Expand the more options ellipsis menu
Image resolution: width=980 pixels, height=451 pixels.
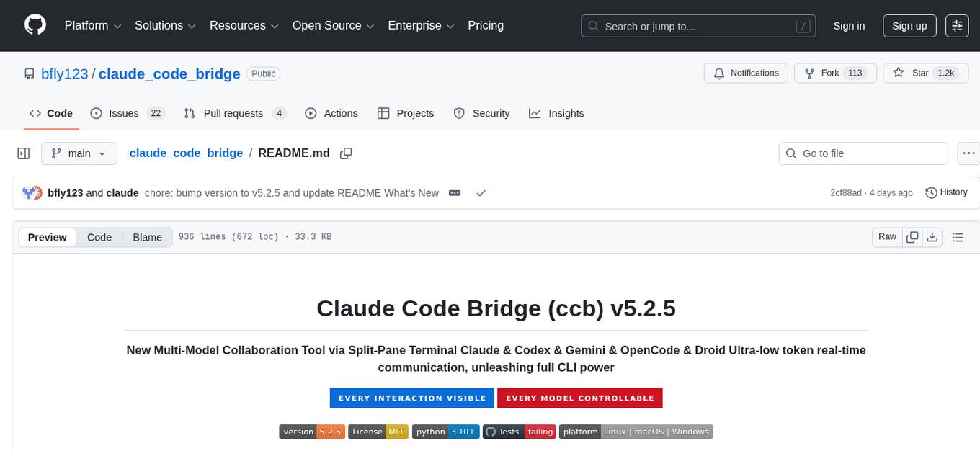pos(968,153)
